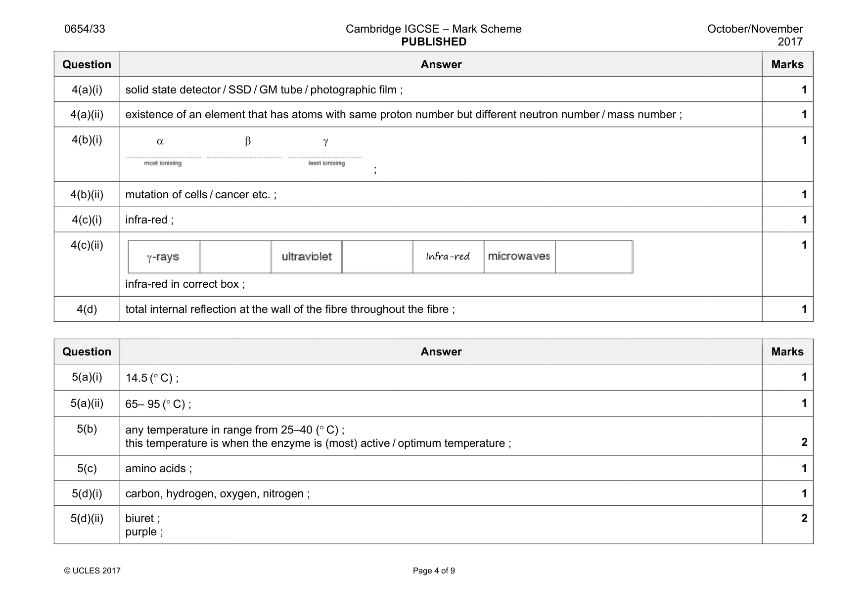The height and width of the screenshot is (613, 868).
Task: Click the ultraviolet box in the spectrum
Action: pos(307,257)
